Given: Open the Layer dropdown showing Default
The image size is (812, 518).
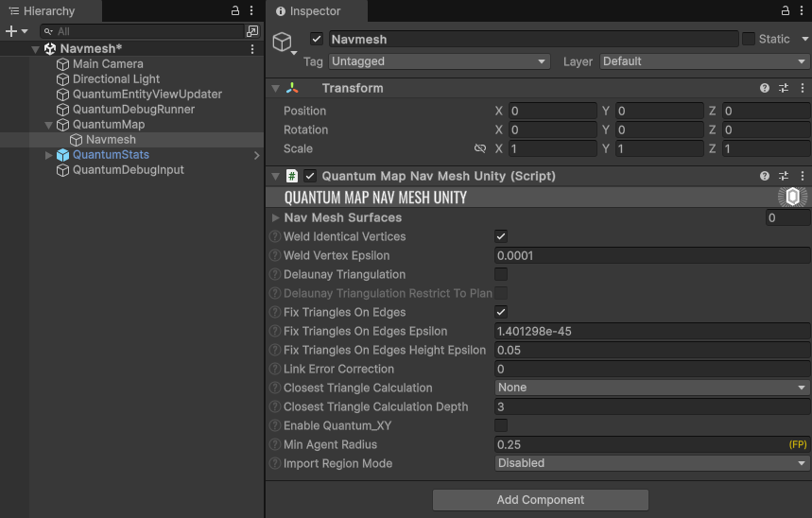Looking at the screenshot, I should [x=705, y=61].
